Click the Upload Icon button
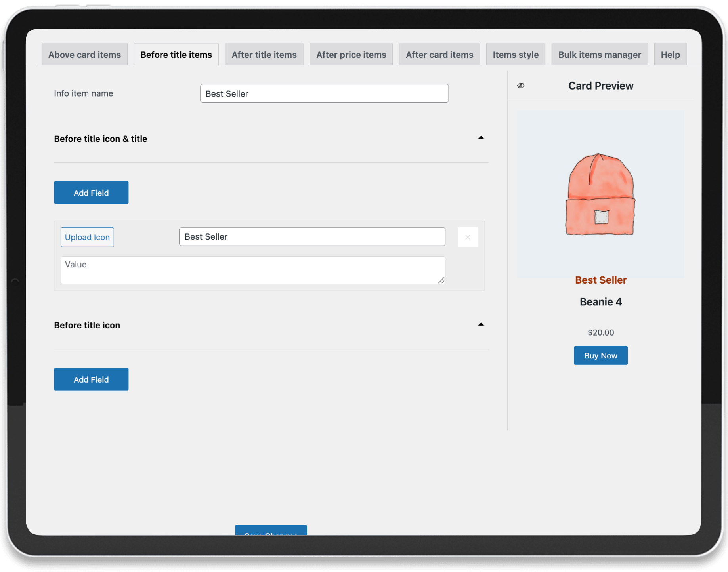The image size is (728, 572). pos(87,237)
